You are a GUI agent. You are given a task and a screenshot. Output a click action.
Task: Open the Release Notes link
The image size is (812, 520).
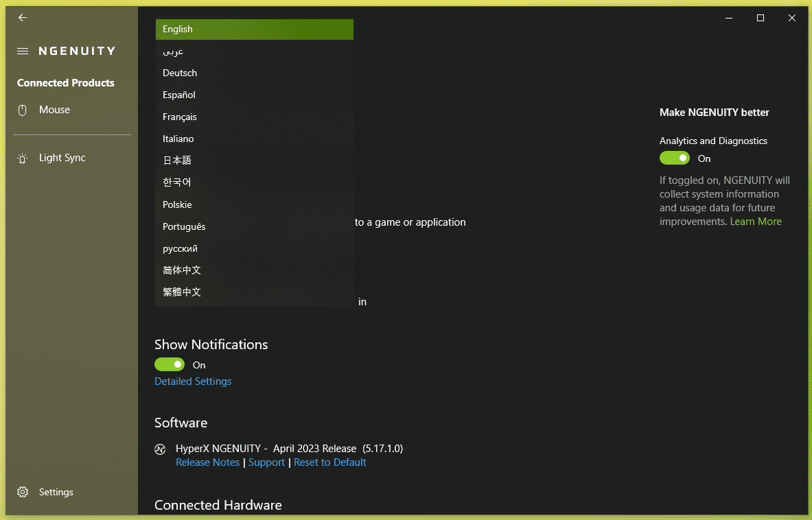208,462
